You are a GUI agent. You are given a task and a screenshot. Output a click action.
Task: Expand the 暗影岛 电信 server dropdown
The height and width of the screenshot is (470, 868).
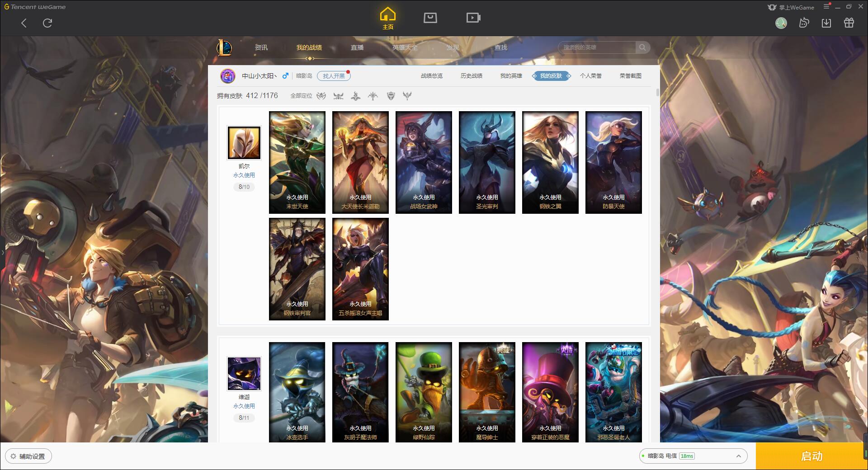[x=693, y=456]
